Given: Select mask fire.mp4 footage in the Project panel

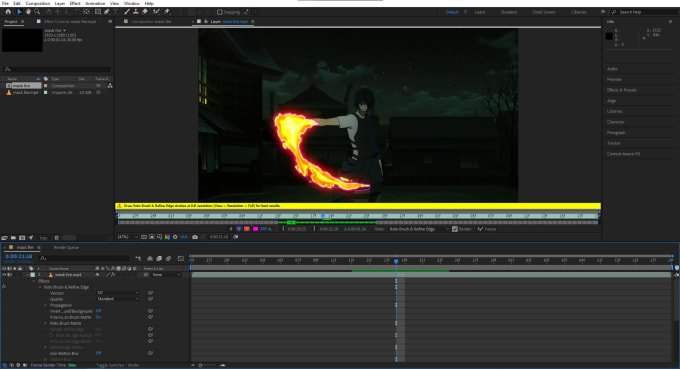Looking at the screenshot, I should coord(25,92).
